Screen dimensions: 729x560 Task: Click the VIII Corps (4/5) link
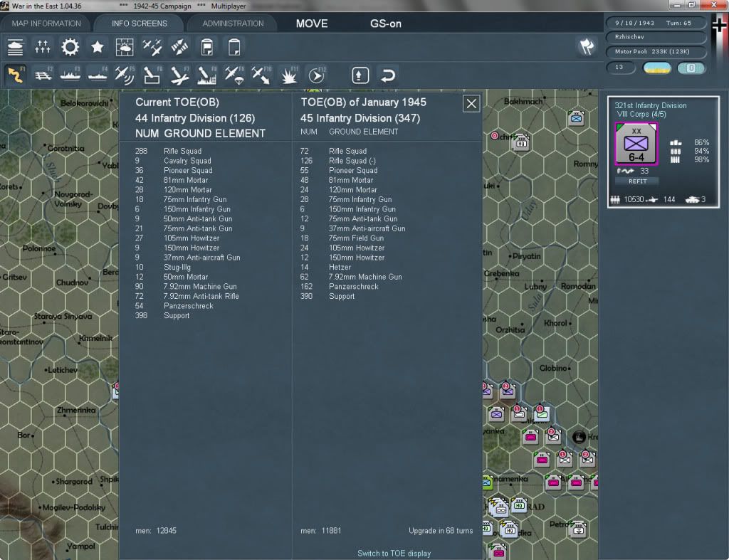click(641, 115)
